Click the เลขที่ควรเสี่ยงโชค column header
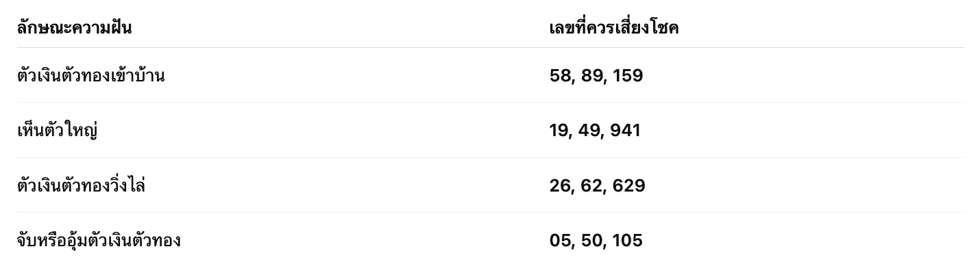The width and height of the screenshot is (980, 275). coord(613,28)
